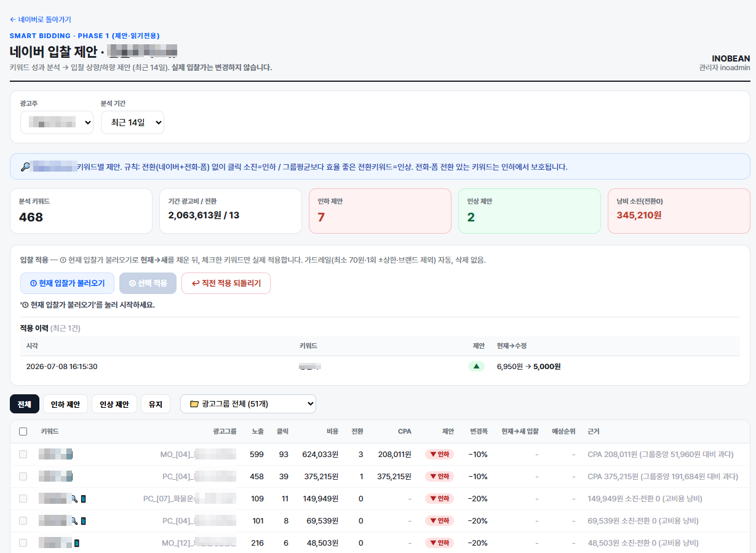Click the 분석 키워드 468 summary card
Screen dimensions: 756x553
click(81, 211)
